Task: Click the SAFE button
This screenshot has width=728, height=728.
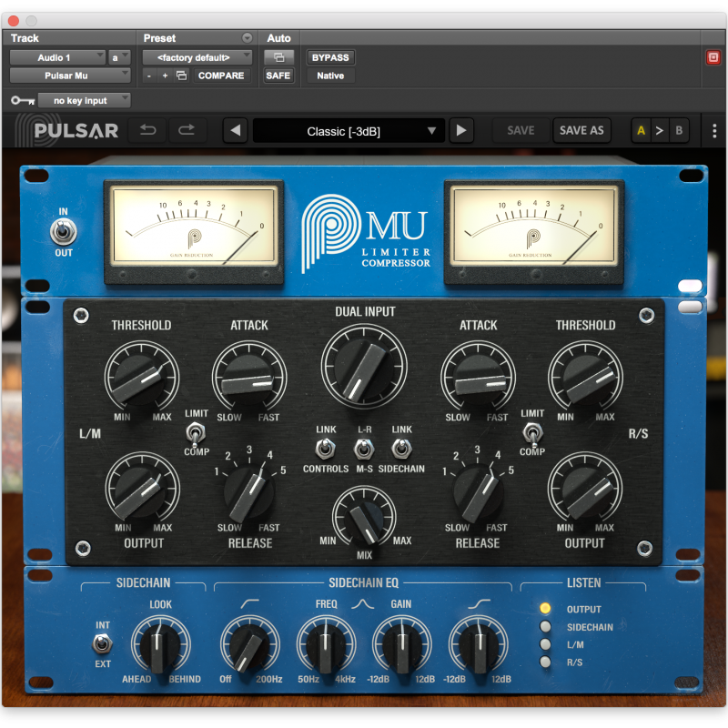Action: point(278,76)
